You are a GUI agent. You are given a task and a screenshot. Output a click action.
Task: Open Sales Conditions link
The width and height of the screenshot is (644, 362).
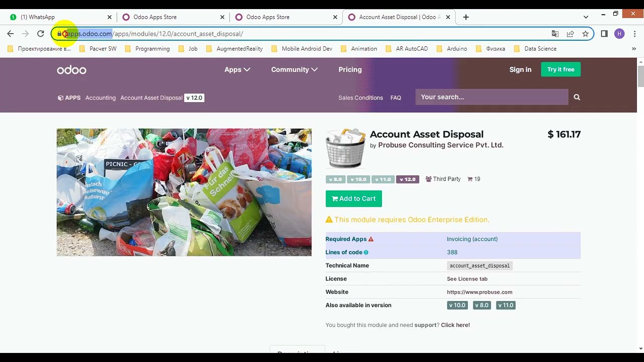[x=361, y=98]
